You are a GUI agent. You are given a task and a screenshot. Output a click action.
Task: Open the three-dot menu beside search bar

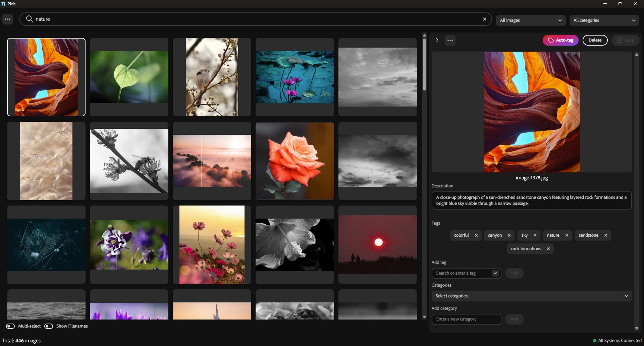8,19
